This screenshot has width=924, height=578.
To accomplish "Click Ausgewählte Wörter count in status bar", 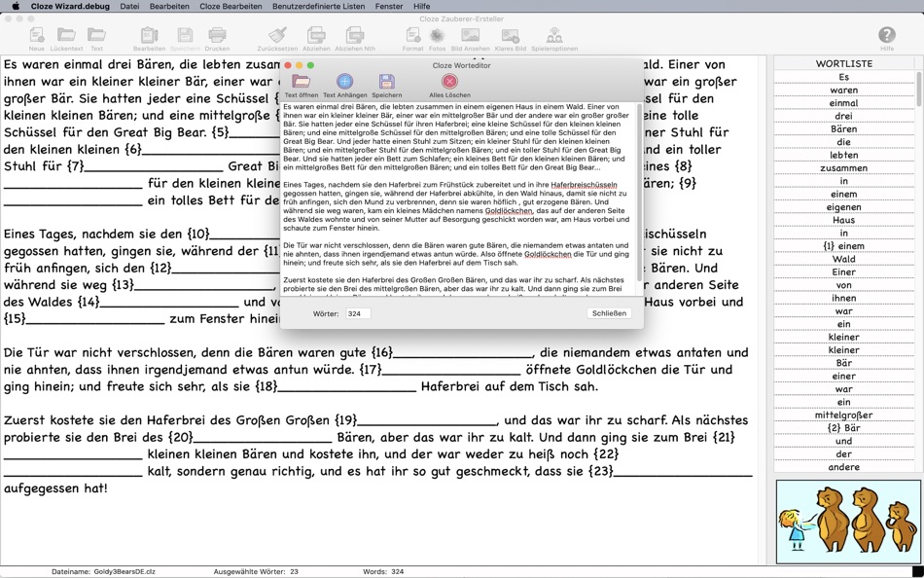I will point(256,571).
